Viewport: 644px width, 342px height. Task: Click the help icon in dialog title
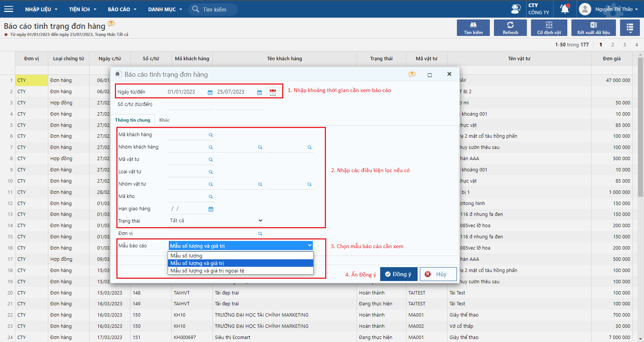[412, 74]
